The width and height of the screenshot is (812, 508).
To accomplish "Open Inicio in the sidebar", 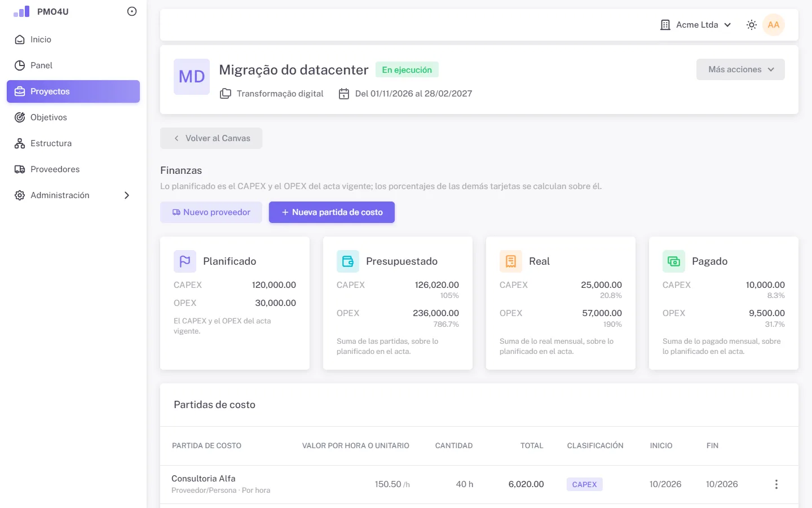I will coord(73,40).
